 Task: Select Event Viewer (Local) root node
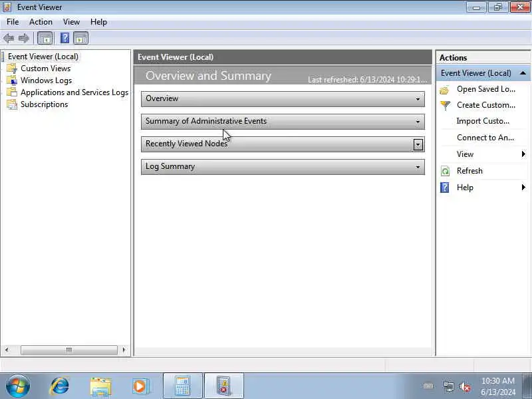pyautogui.click(x=43, y=57)
